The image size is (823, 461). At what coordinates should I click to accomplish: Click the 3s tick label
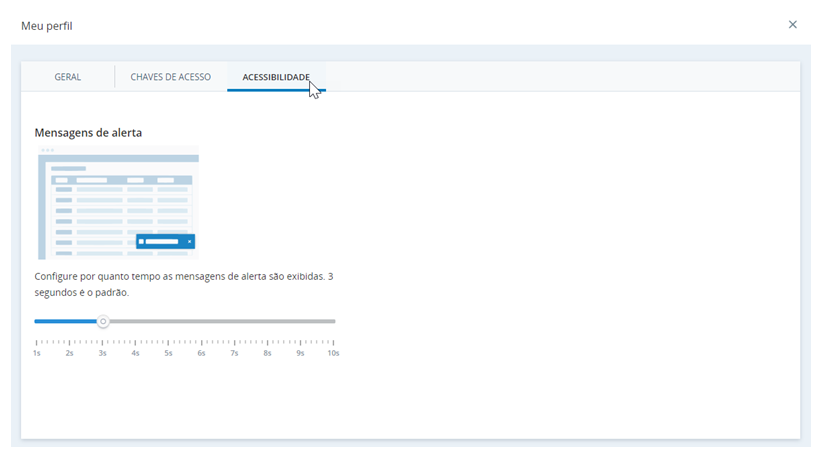pos(102,353)
